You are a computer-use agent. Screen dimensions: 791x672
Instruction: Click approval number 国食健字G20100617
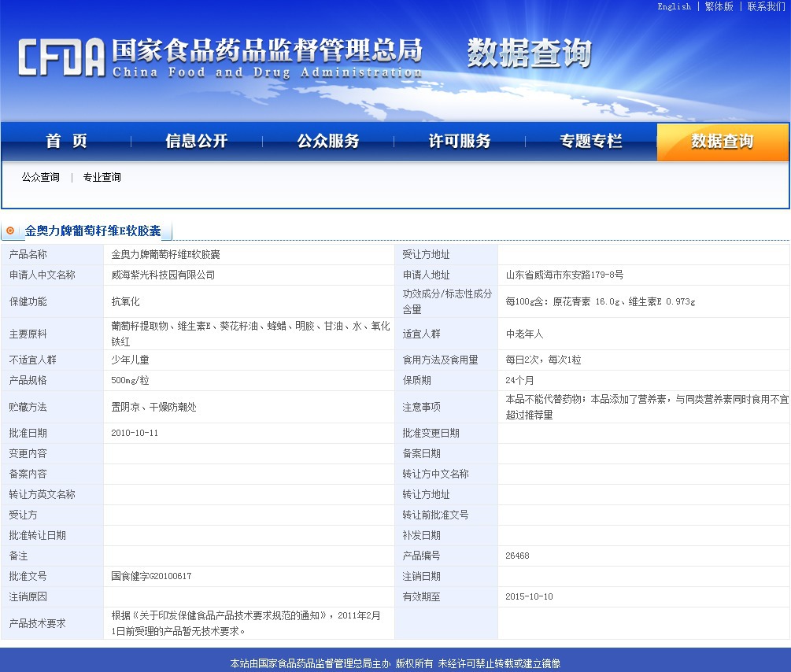pos(151,576)
